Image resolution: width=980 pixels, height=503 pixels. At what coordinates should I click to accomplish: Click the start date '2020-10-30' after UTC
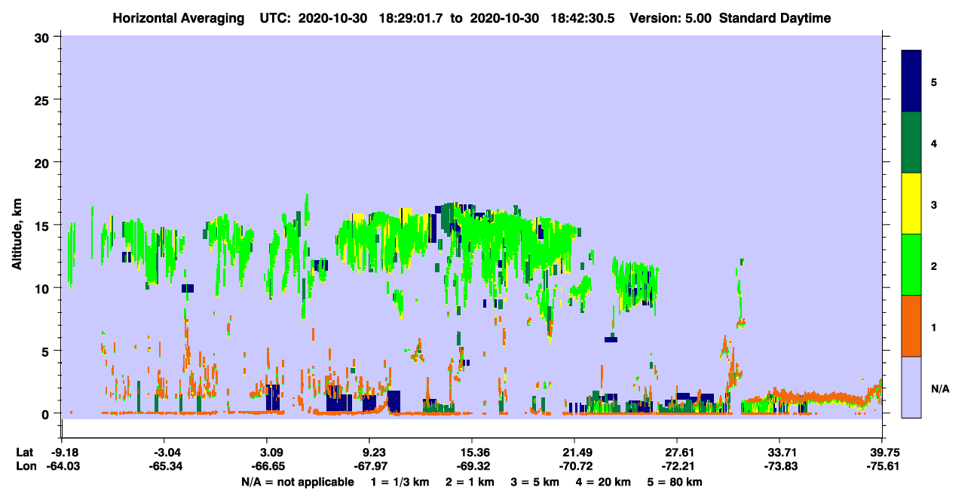[x=332, y=18]
